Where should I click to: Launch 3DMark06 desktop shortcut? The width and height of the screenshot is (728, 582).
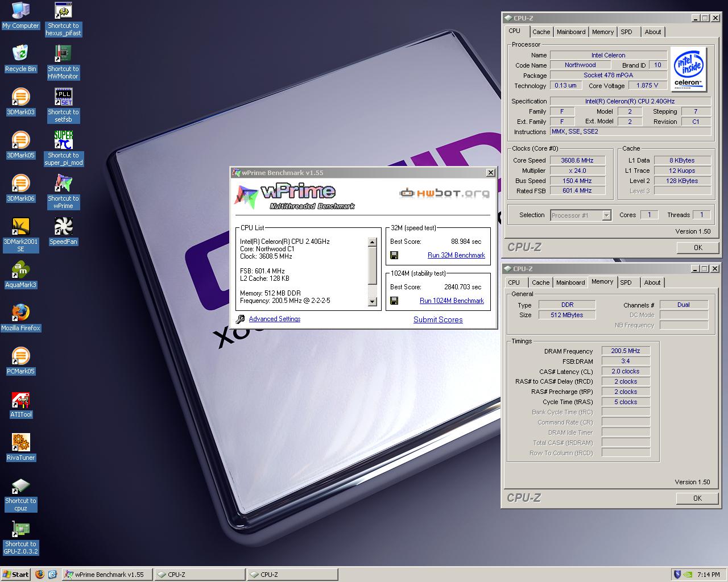click(x=20, y=189)
